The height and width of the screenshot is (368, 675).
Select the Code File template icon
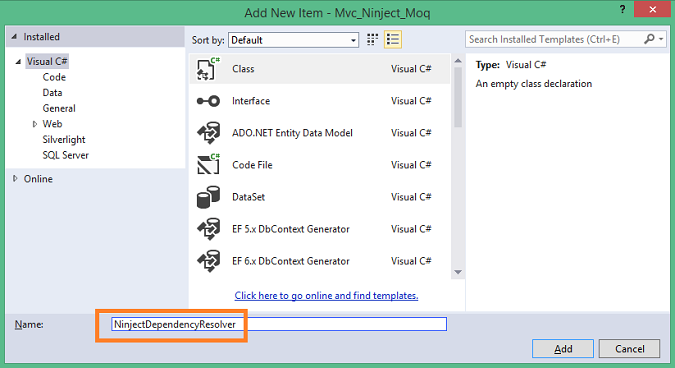[208, 164]
